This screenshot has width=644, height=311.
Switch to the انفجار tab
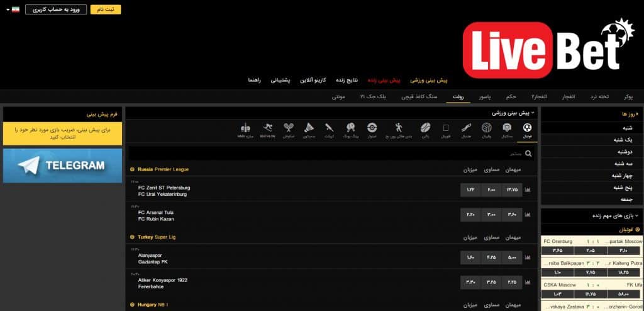569,97
